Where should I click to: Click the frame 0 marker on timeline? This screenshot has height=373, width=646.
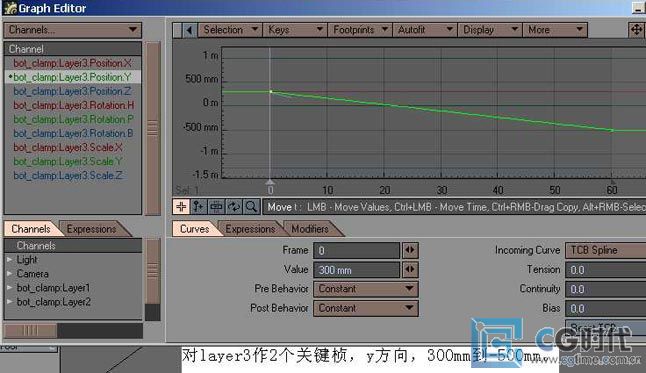[270, 183]
